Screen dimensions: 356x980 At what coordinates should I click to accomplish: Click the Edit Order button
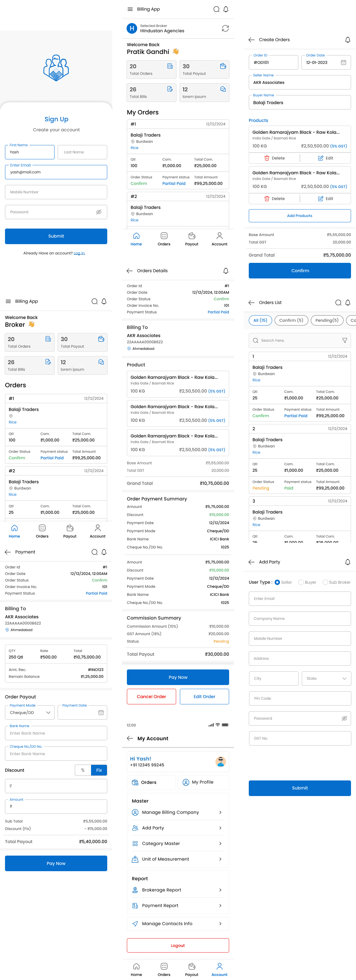(x=204, y=697)
